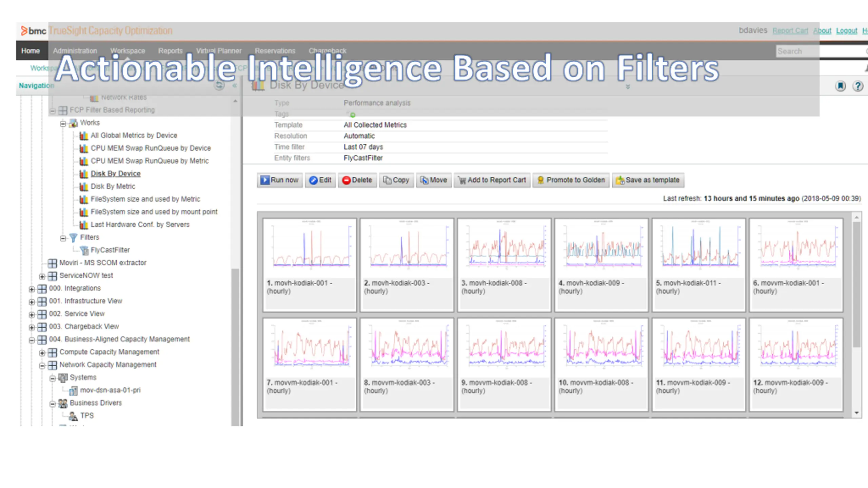Select All Global Metrics by Device report
The height and width of the screenshot is (488, 868).
point(134,136)
